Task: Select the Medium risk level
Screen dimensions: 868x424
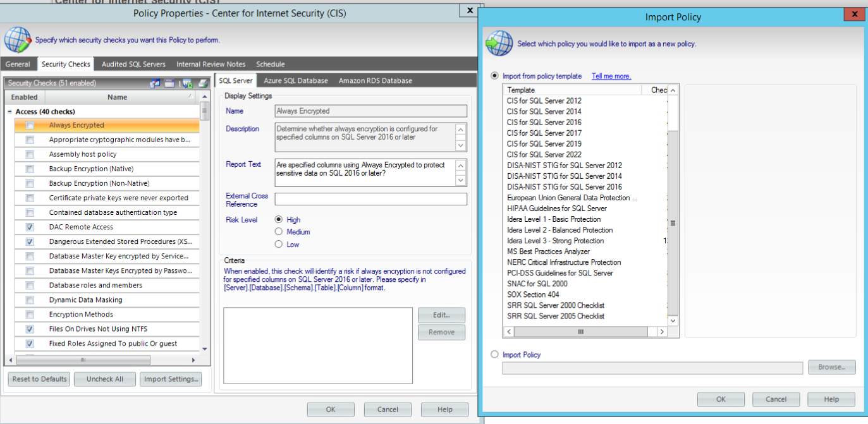Action: point(279,232)
